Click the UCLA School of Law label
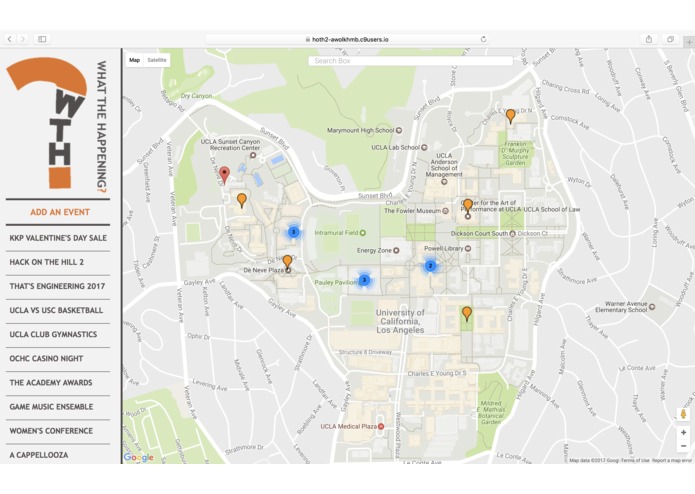 coord(553,209)
